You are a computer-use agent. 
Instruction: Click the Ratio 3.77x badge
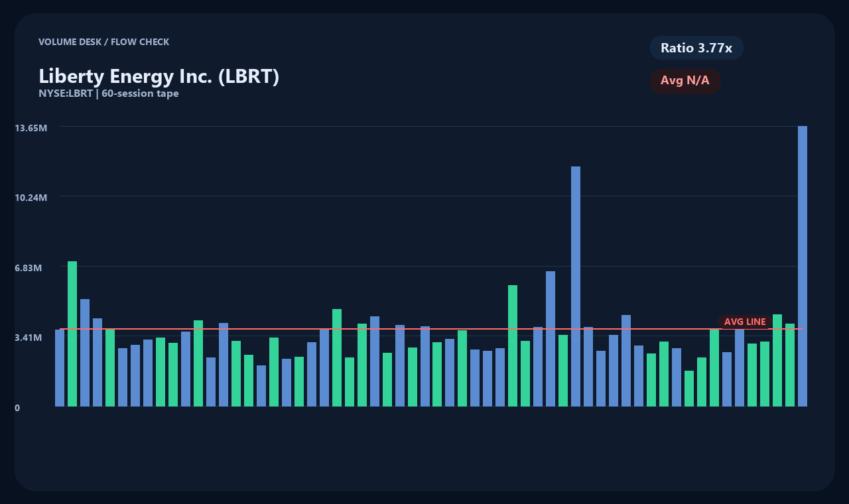(696, 48)
